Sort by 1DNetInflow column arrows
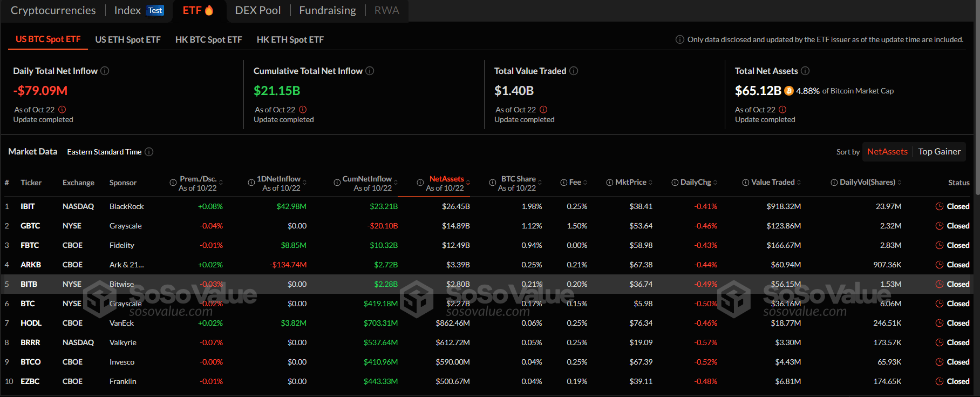The image size is (980, 397). [x=304, y=182]
